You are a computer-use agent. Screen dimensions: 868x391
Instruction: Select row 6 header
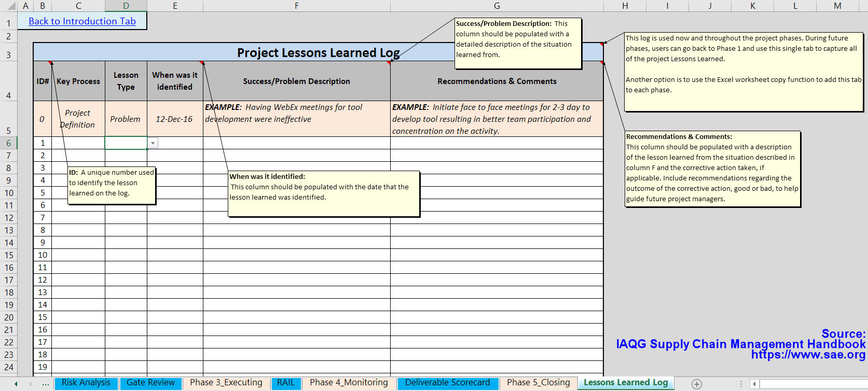coord(8,143)
